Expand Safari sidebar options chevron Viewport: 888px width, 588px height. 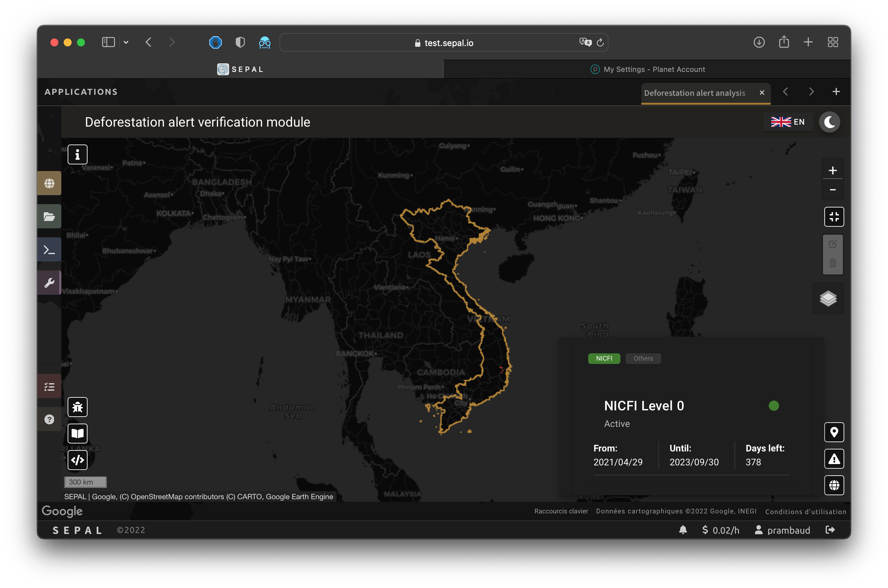pos(126,42)
